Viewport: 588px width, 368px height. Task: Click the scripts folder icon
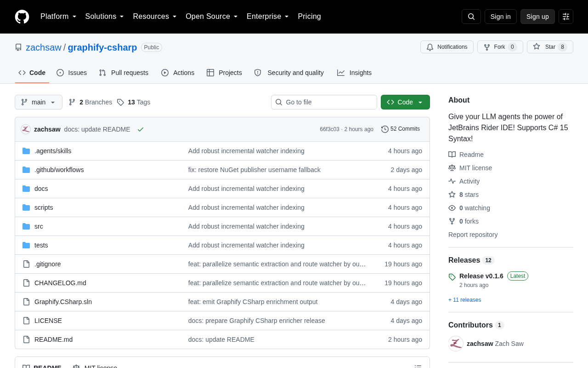[26, 207]
